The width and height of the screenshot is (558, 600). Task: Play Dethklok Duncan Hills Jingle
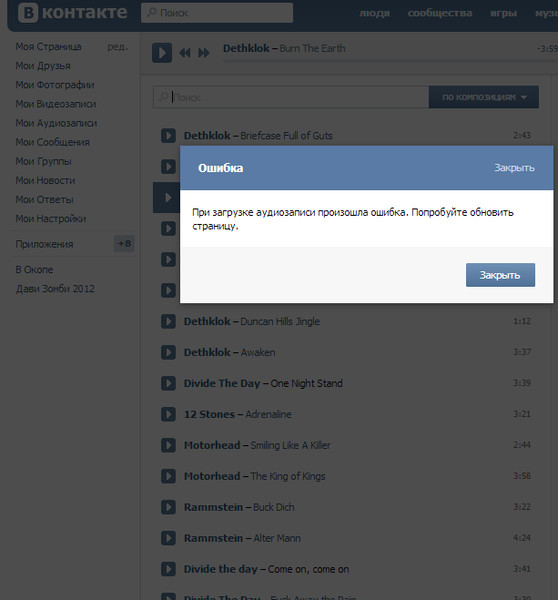tap(168, 321)
